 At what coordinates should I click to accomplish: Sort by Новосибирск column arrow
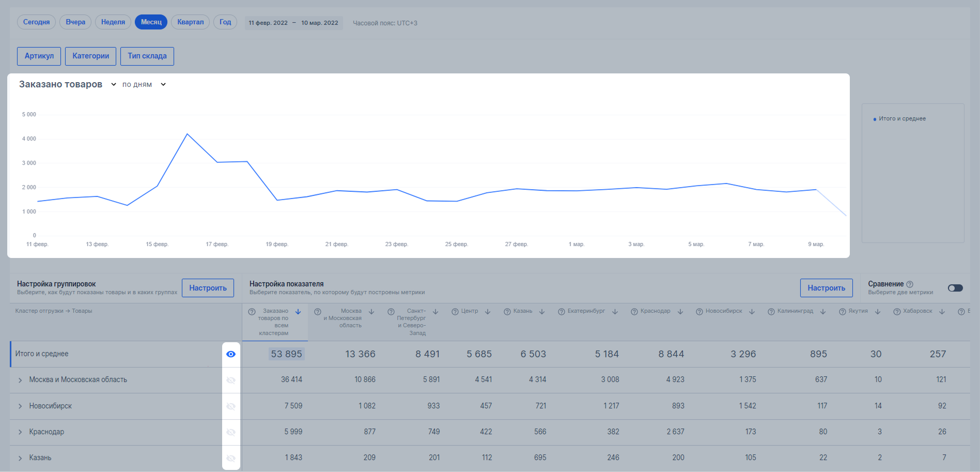click(752, 312)
